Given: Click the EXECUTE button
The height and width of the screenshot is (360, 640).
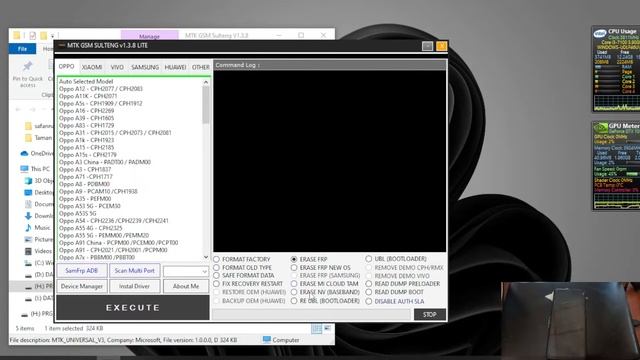Looking at the screenshot, I should point(133,308).
